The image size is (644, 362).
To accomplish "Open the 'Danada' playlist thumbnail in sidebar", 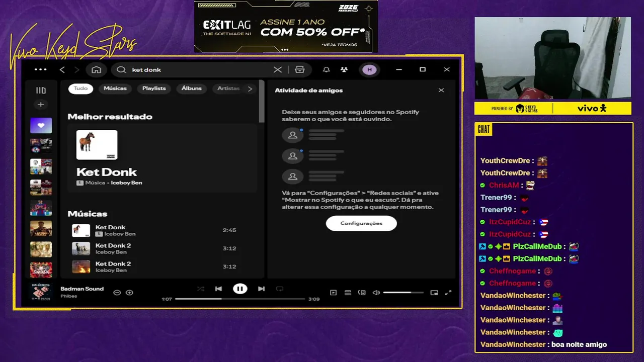I will [x=41, y=270].
